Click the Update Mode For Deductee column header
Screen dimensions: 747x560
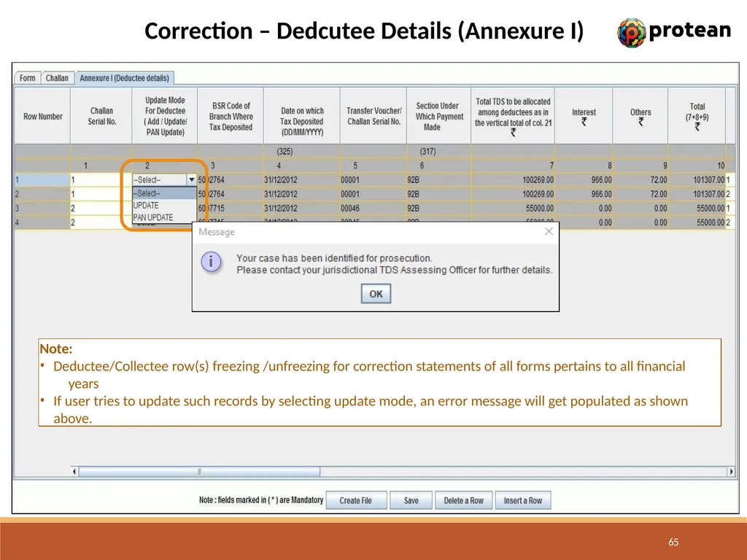point(165,116)
